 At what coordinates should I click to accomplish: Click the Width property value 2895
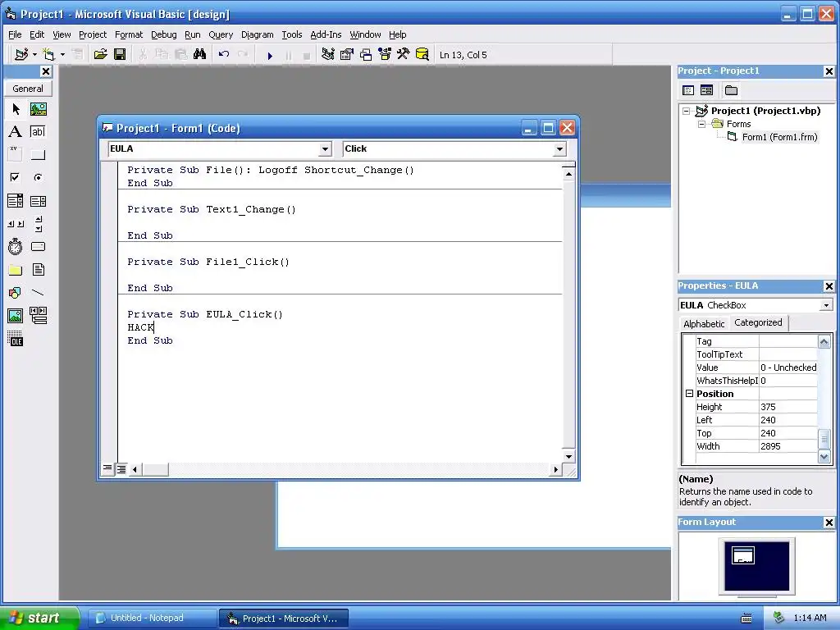pos(787,446)
